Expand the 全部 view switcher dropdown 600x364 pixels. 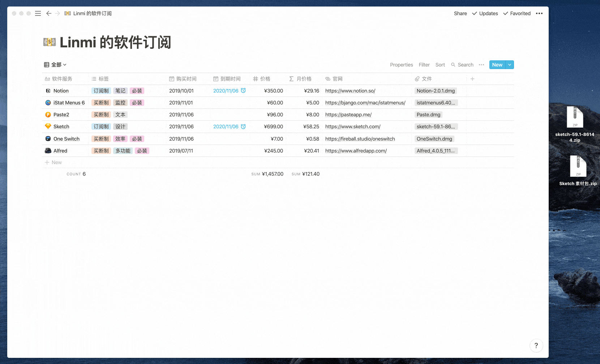point(55,65)
